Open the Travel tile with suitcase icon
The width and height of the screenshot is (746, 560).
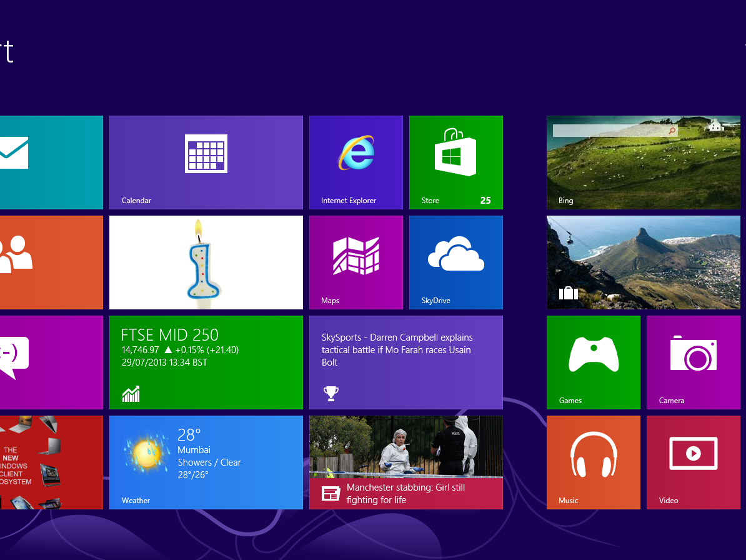pyautogui.click(x=644, y=262)
